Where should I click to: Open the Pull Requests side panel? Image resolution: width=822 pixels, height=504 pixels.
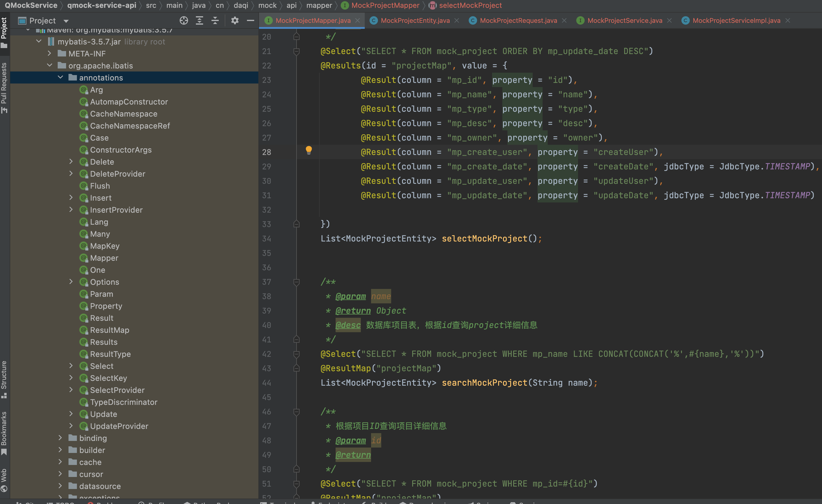click(x=4, y=87)
